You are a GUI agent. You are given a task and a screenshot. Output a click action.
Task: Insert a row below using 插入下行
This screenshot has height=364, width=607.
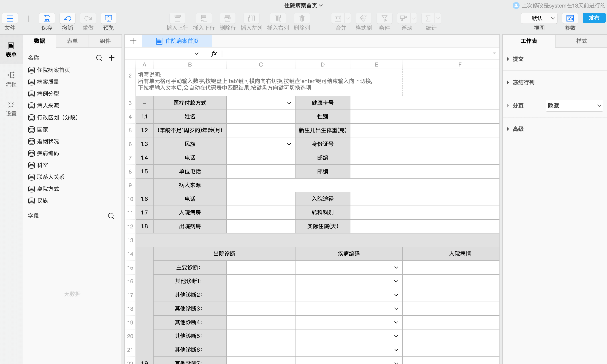click(204, 18)
